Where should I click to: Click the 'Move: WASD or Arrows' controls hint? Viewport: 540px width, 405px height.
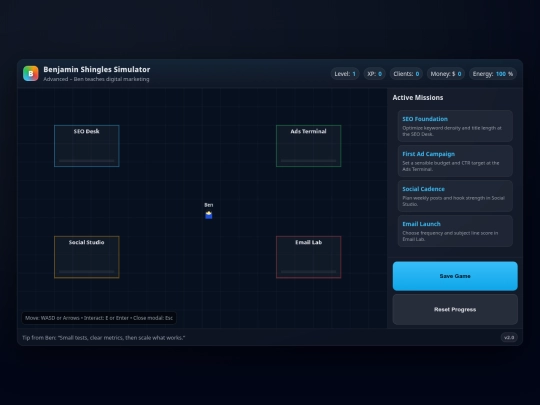click(99, 318)
